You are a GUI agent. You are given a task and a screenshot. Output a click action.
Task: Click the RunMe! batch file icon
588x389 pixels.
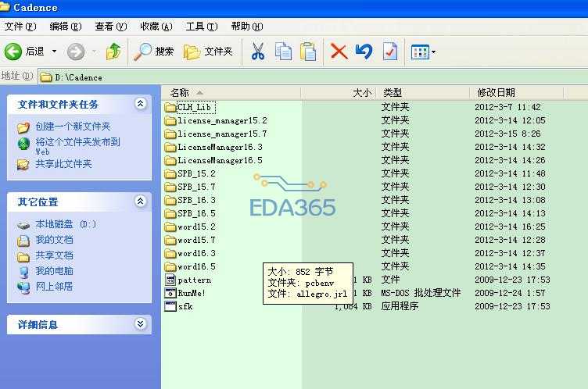(170, 293)
